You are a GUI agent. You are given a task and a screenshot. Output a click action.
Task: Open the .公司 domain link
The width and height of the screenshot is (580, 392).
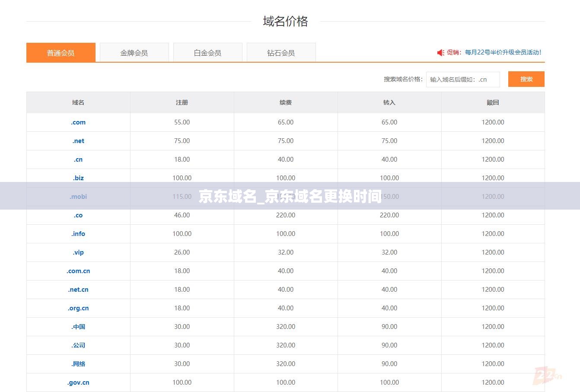tap(78, 345)
